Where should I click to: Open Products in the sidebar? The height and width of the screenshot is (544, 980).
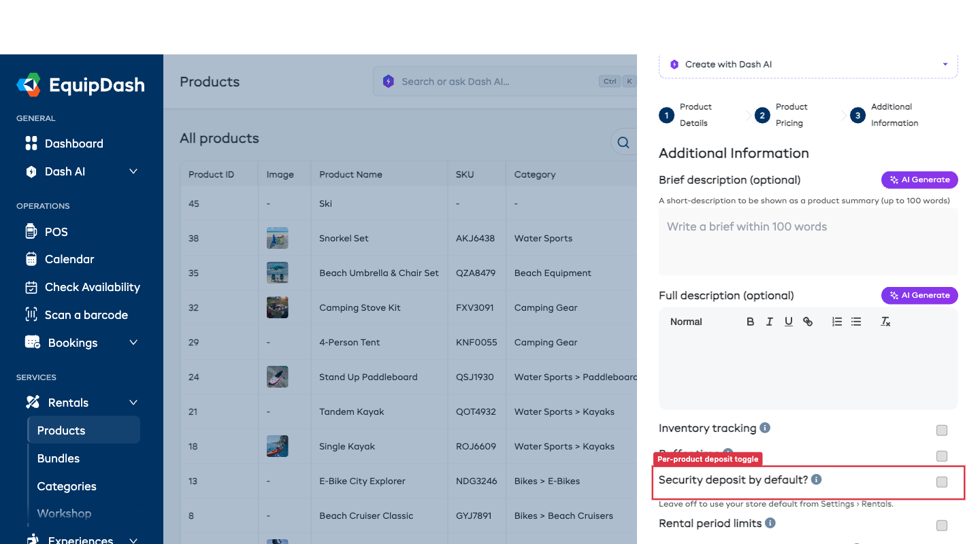click(x=84, y=430)
